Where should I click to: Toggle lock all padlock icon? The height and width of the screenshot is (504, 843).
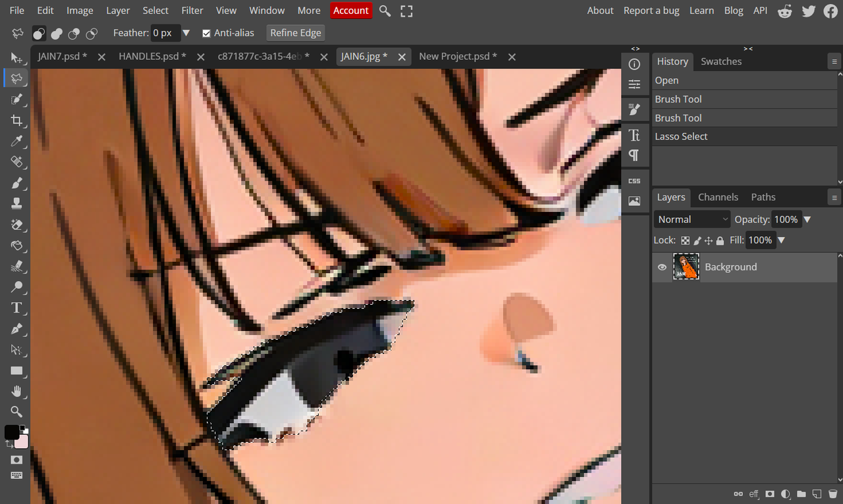click(720, 241)
